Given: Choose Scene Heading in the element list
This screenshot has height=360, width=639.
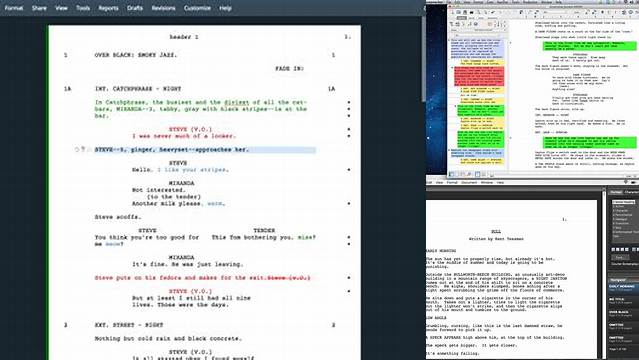Looking at the screenshot, I should (x=624, y=202).
